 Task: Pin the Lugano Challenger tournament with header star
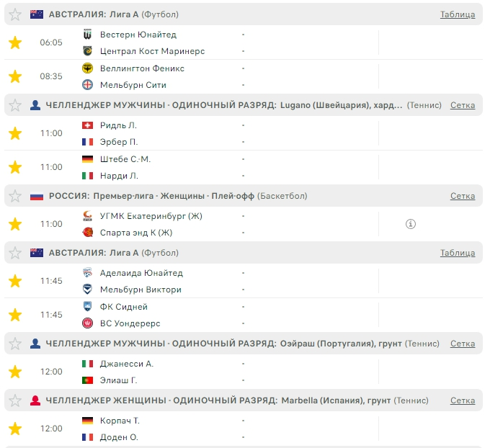(x=15, y=105)
